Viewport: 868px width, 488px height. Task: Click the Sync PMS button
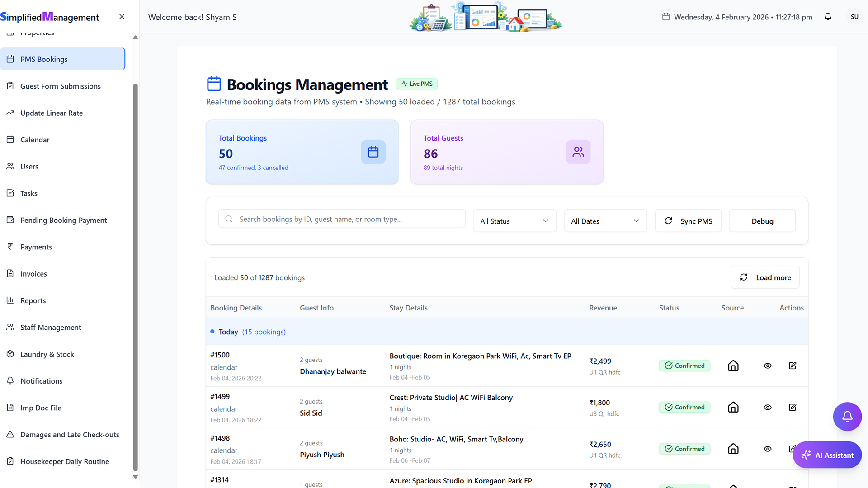[688, 221]
